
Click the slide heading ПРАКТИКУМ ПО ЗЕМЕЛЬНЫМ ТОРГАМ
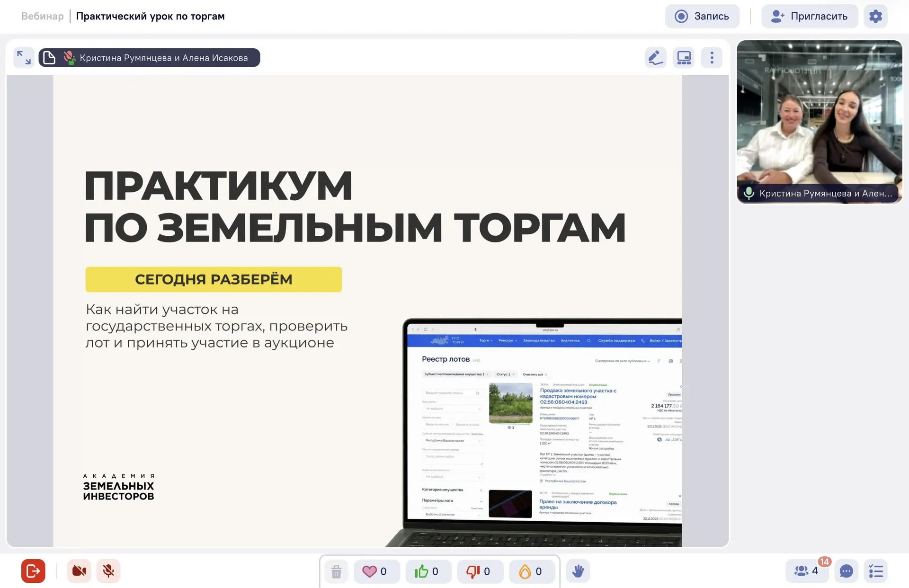coord(355,206)
